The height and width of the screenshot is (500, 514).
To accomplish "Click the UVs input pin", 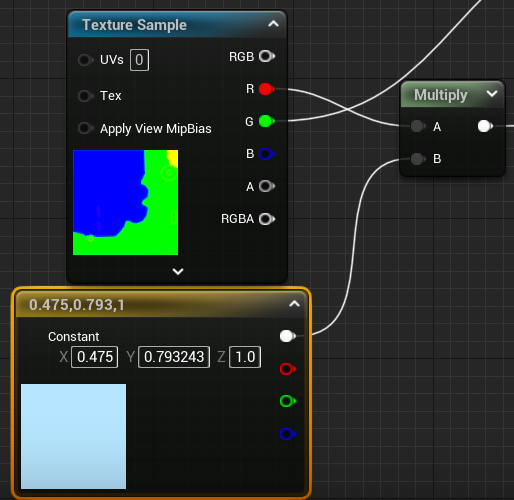I will [85, 60].
